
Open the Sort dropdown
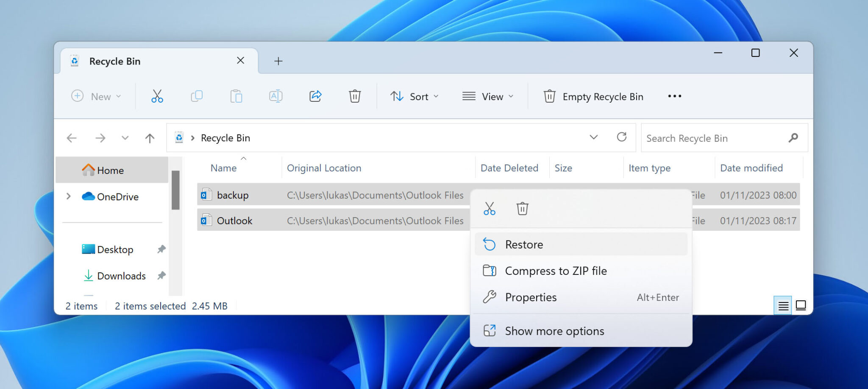(x=415, y=96)
